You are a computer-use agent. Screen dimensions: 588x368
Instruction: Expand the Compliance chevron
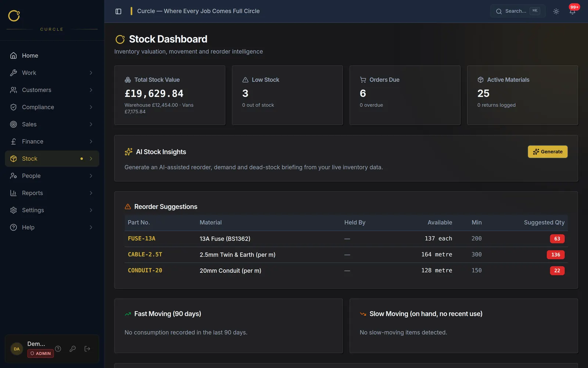click(x=91, y=107)
